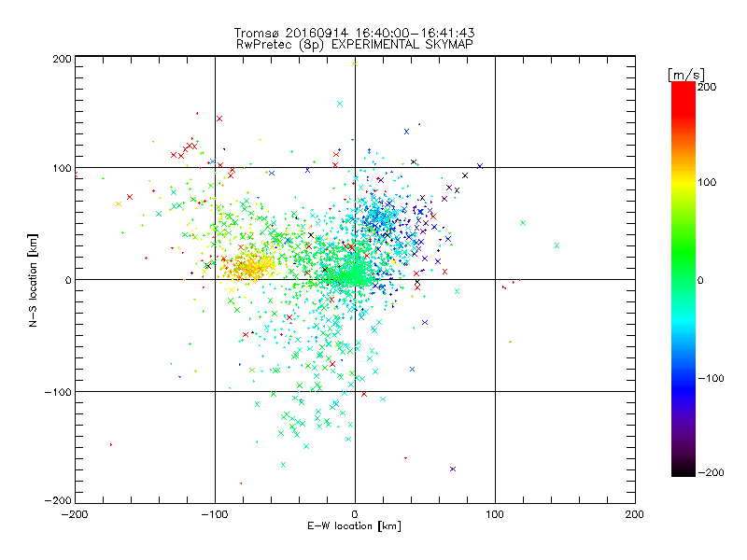747x560 pixels.
Task: Click the y-axis 100 tick label
Action: pos(62,168)
